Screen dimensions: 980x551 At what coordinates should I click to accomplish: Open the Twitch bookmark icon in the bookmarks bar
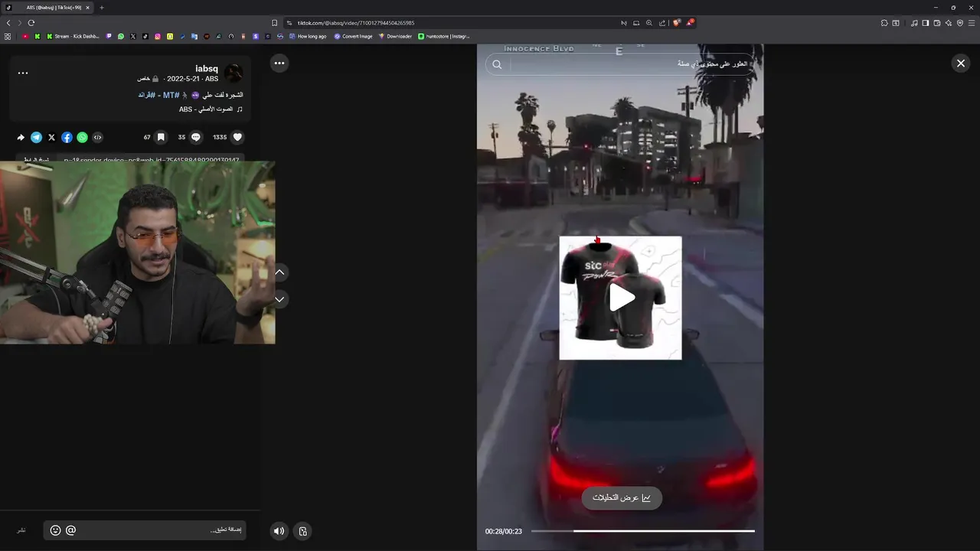[x=109, y=36]
